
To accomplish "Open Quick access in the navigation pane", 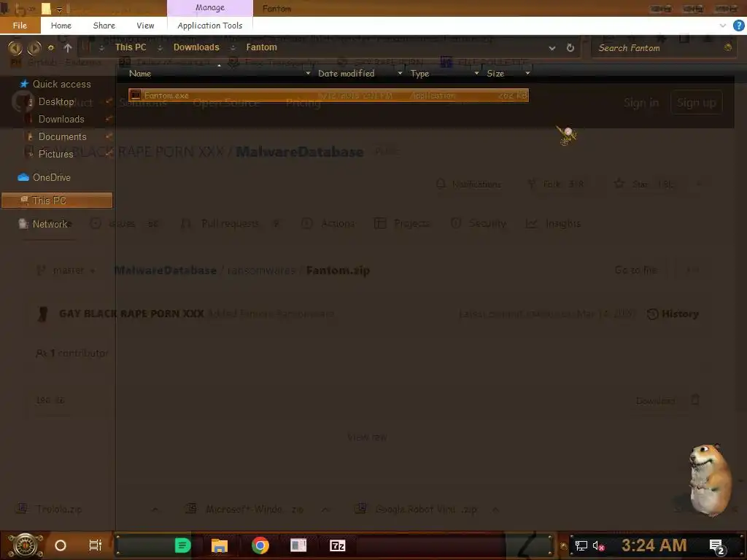I will coord(61,85).
